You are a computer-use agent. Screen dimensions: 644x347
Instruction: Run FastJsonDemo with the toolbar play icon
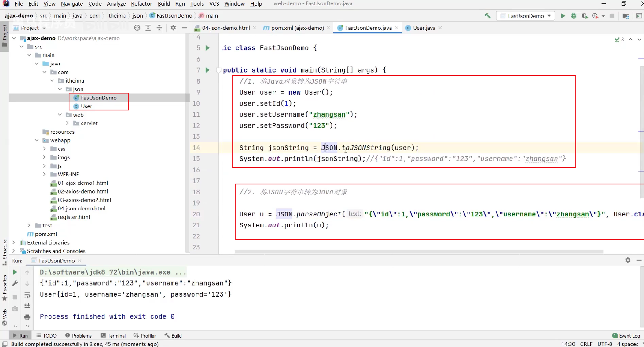(x=563, y=16)
